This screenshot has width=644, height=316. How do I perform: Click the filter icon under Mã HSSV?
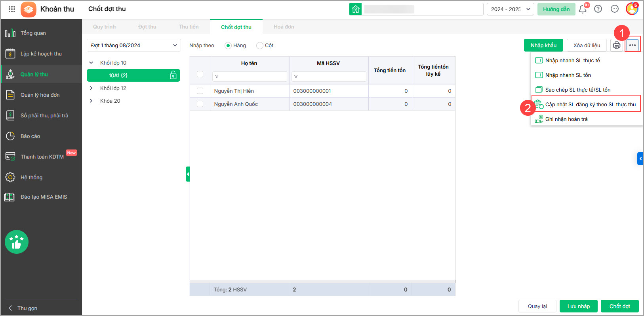[296, 77]
